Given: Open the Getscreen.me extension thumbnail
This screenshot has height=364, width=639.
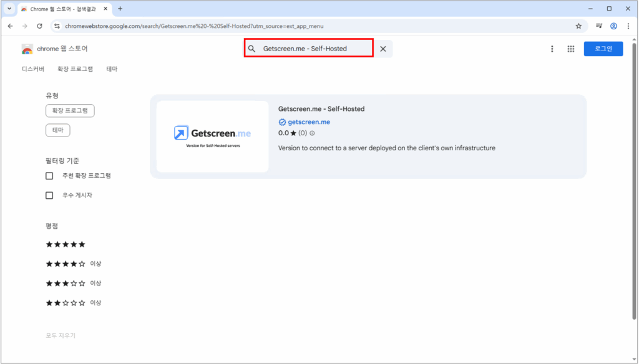Looking at the screenshot, I should (x=212, y=136).
